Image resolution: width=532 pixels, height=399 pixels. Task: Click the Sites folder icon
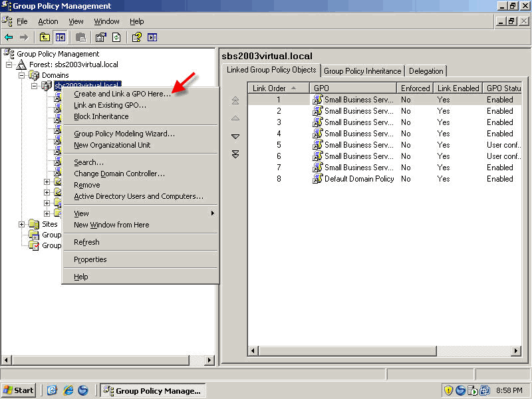pos(34,224)
